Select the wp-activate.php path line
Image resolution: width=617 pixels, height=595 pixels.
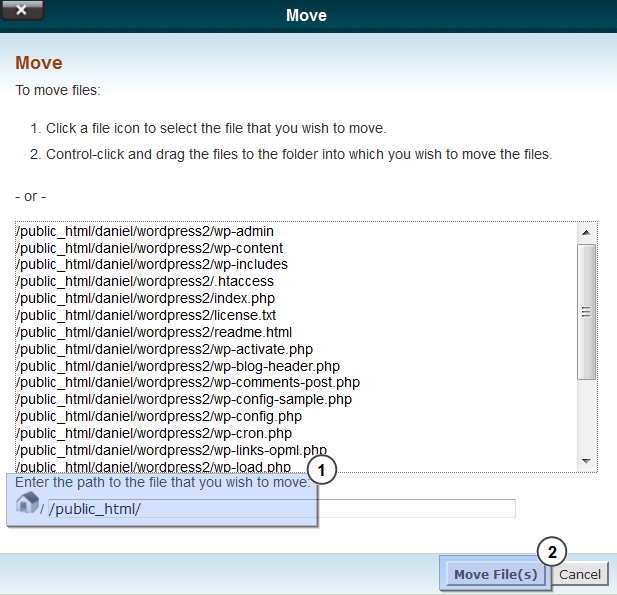(164, 349)
